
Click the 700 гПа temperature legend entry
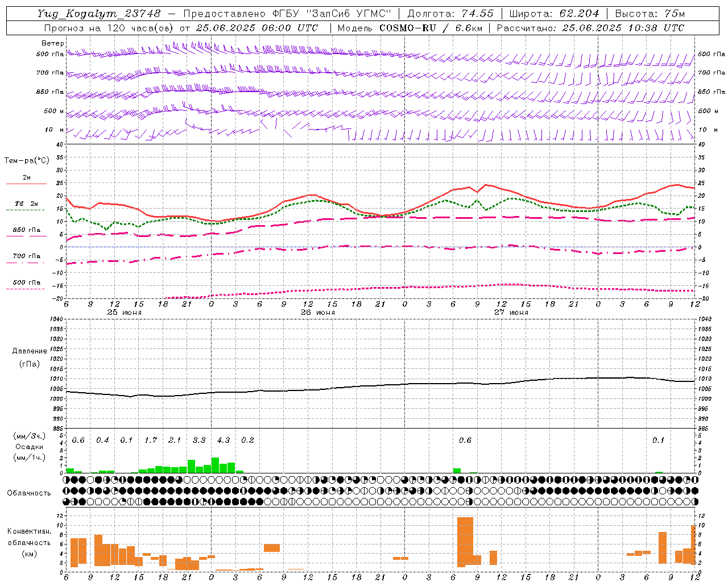coord(26,259)
